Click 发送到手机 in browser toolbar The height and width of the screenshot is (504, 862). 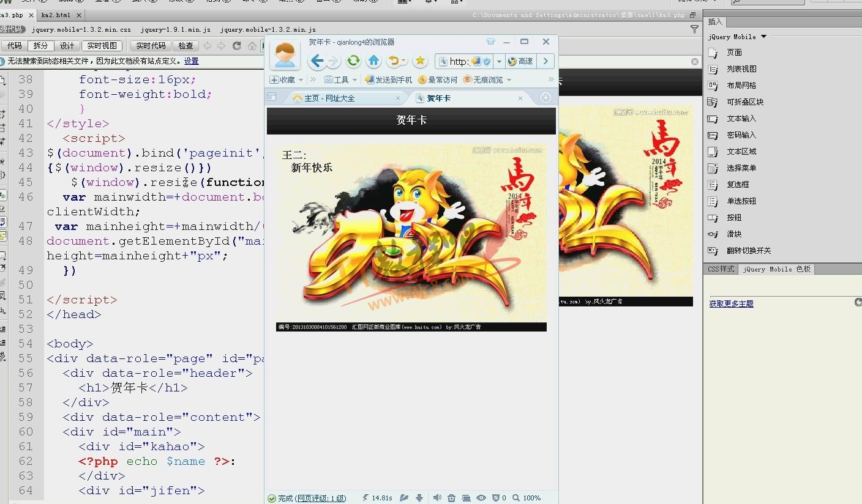(388, 80)
